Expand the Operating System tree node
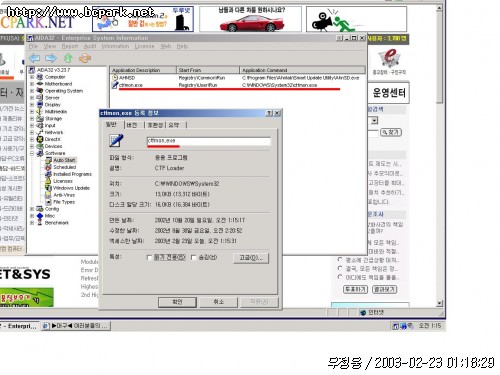Screen dimensions: 500x375 click(x=32, y=91)
